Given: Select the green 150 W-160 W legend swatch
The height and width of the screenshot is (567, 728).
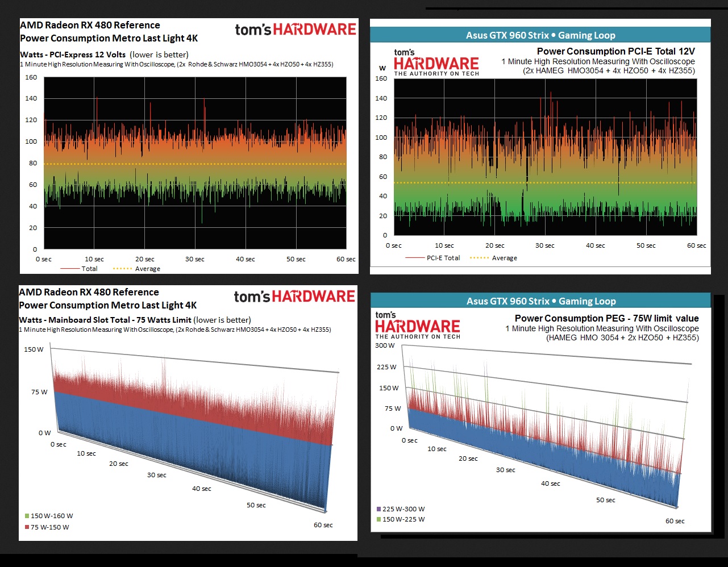Looking at the screenshot, I should click(x=27, y=516).
